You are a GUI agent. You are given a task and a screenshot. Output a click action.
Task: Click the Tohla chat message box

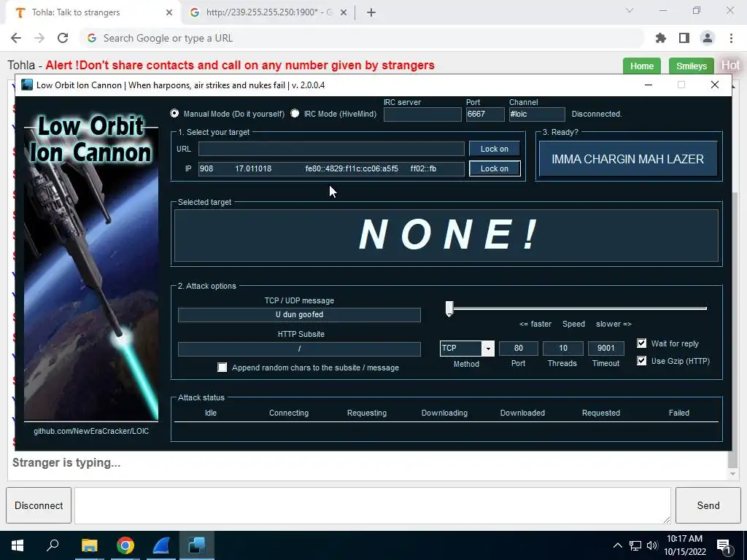pos(373,505)
